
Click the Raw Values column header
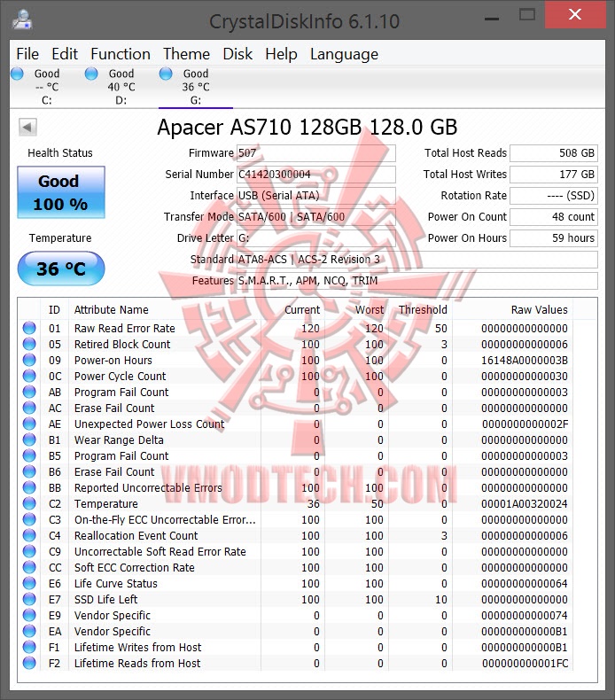(x=512, y=310)
